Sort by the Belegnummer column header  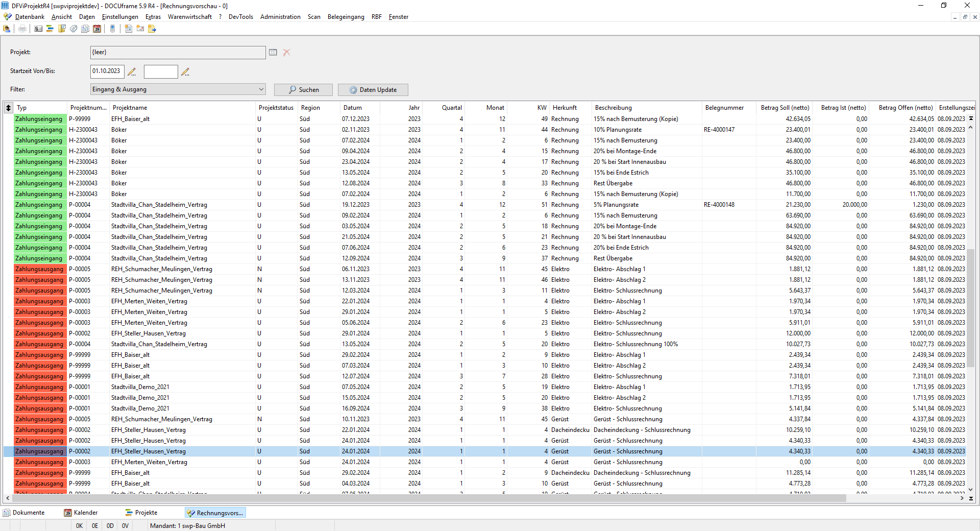pyautogui.click(x=729, y=108)
